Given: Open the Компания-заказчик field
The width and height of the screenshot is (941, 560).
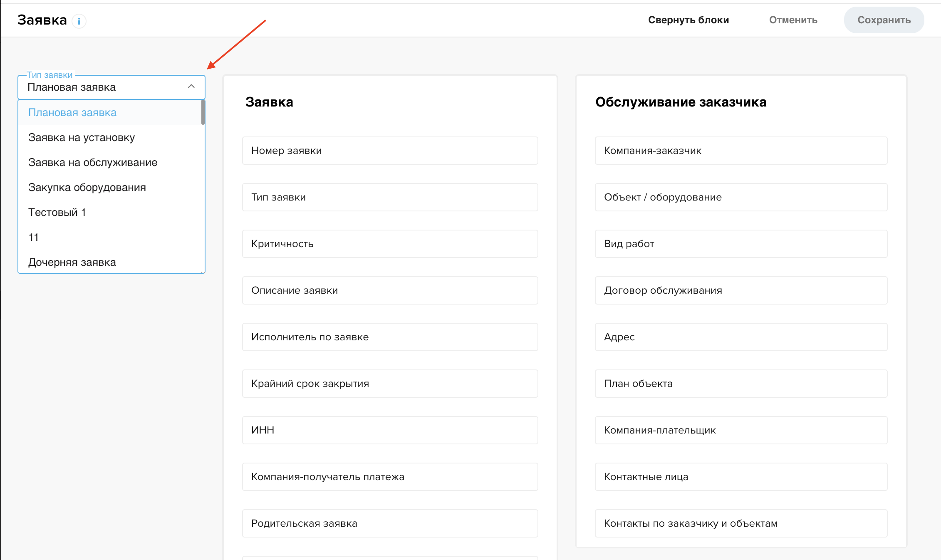Looking at the screenshot, I should pos(740,151).
